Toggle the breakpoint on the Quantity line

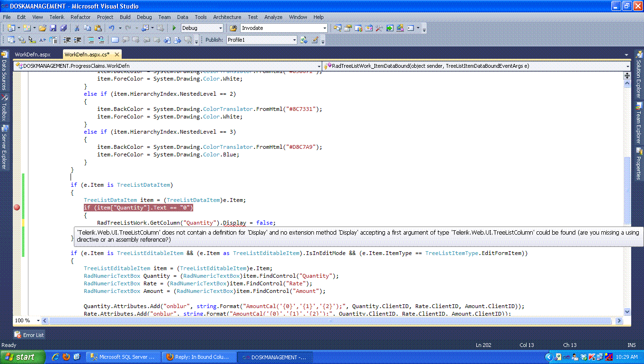coord(17,208)
